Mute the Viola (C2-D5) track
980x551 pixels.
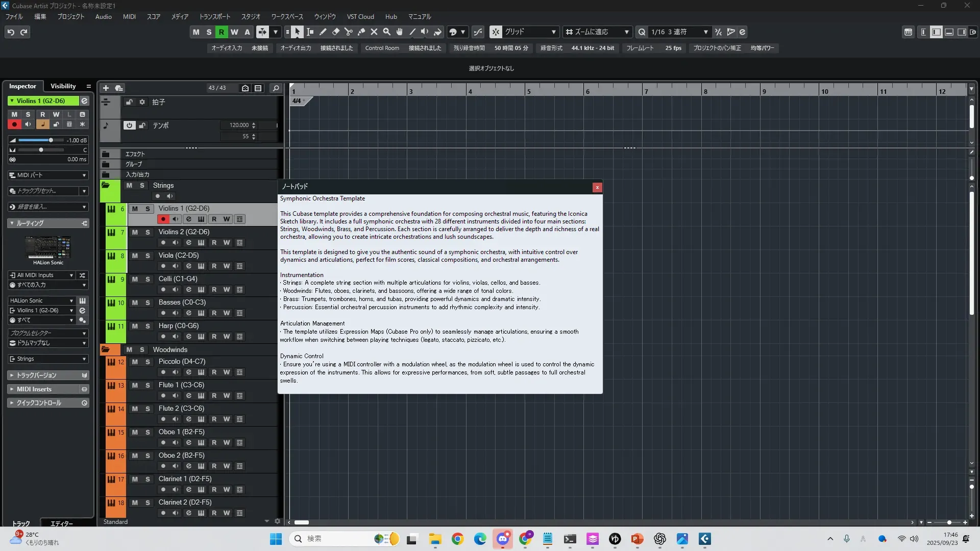tap(135, 256)
